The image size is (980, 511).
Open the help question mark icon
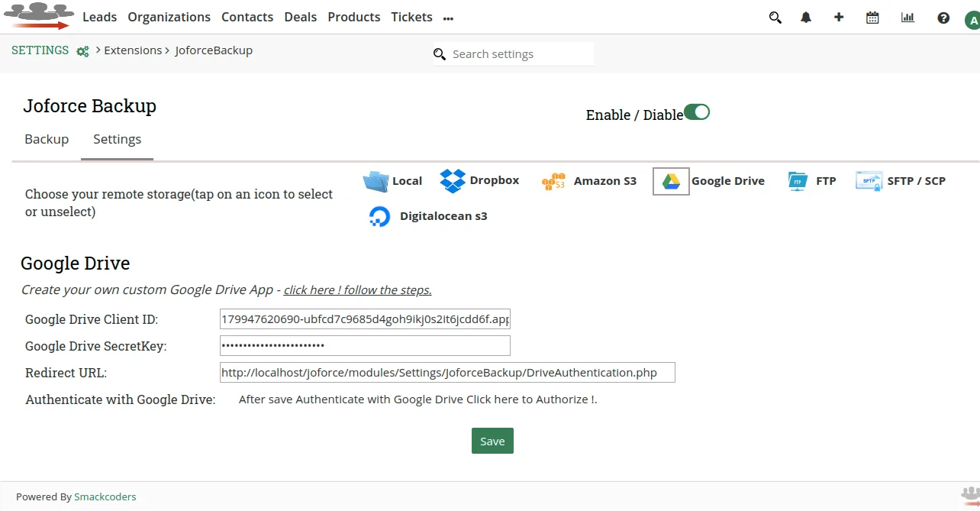(943, 18)
